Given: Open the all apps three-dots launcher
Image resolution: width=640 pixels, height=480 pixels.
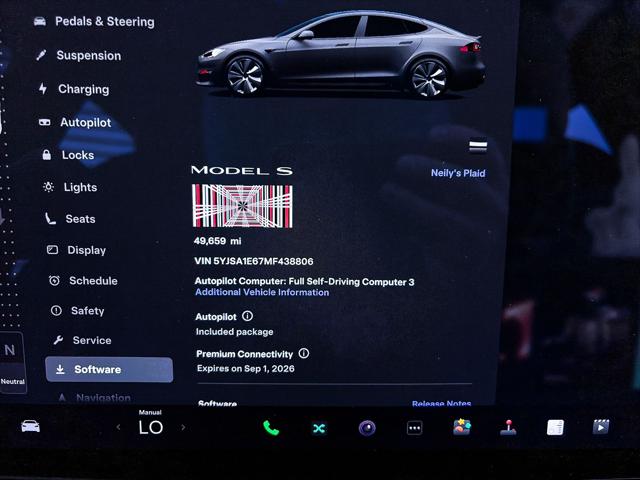Looking at the screenshot, I should point(414,428).
